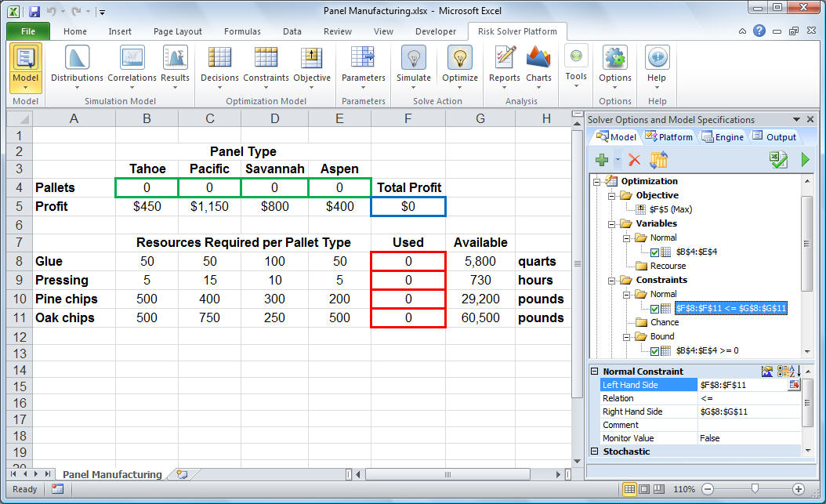Disable the $B$4:$E$4 >= 0 bound checkbox
The width and height of the screenshot is (826, 504).
655,351
